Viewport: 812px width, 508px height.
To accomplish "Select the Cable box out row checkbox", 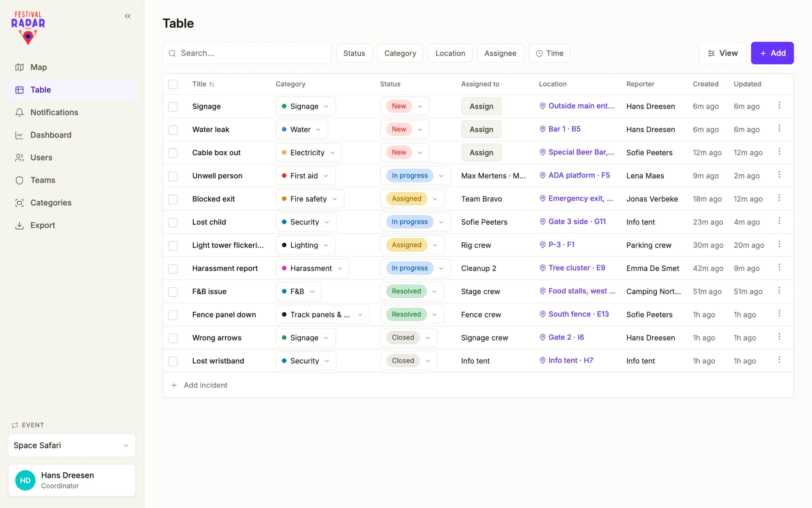I will pyautogui.click(x=173, y=153).
